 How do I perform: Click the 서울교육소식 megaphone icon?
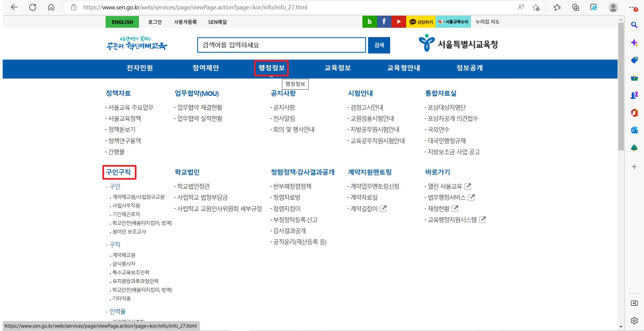coord(453,21)
